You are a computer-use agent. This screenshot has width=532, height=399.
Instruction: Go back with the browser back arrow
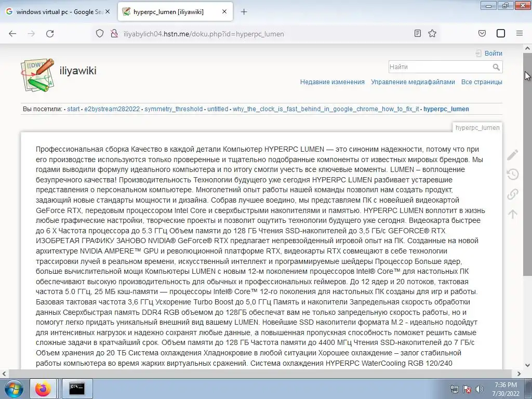tap(12, 34)
